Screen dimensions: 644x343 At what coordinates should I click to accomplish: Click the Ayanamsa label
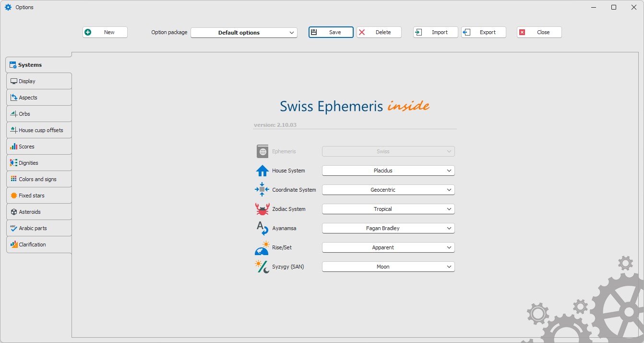[284, 228]
